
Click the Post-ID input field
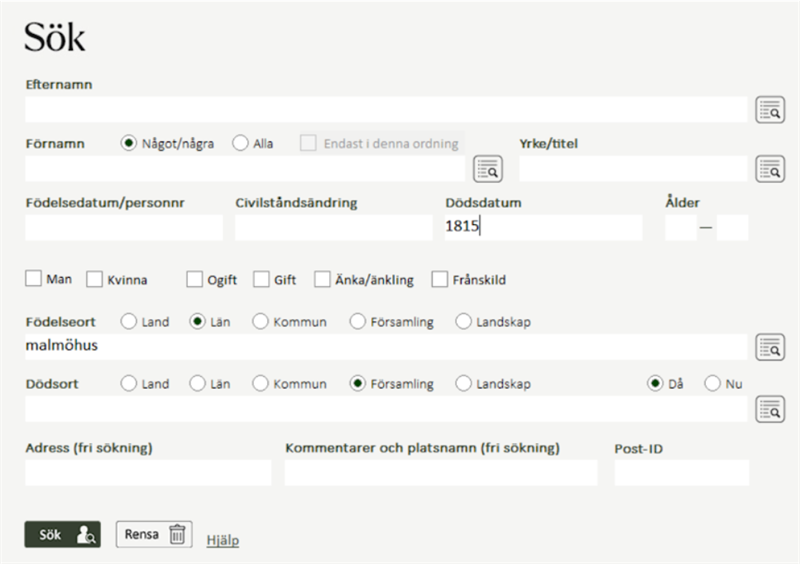pyautogui.click(x=681, y=473)
